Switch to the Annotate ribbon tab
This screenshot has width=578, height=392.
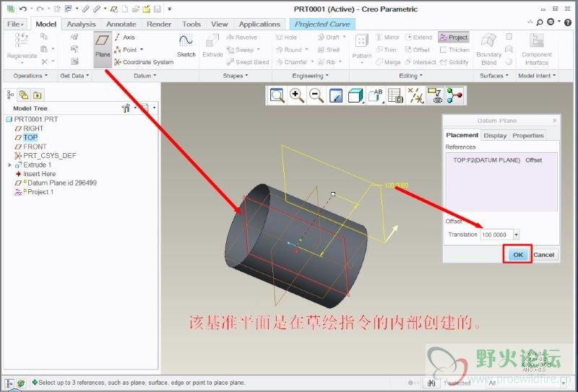click(x=121, y=24)
